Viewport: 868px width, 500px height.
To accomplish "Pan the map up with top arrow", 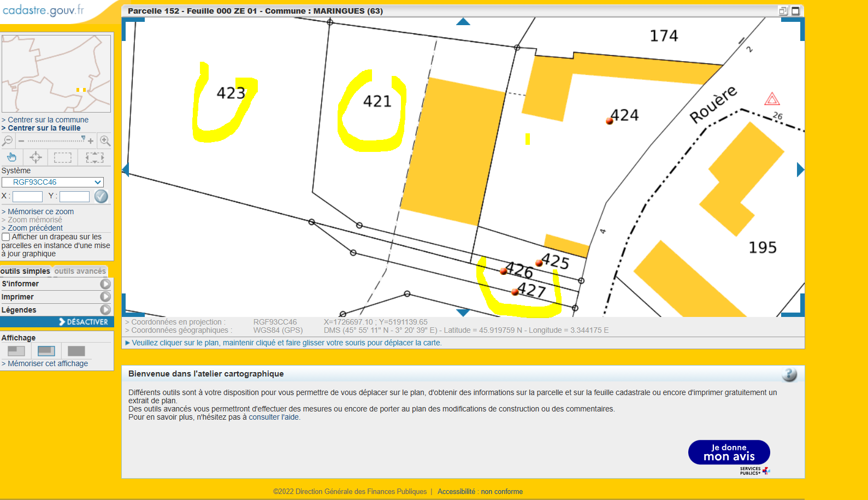I will pos(463,22).
